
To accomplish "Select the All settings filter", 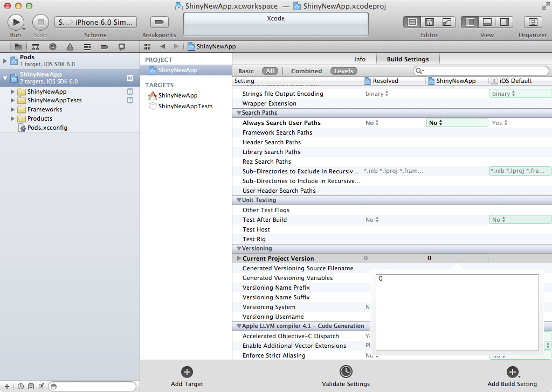I will (x=270, y=71).
